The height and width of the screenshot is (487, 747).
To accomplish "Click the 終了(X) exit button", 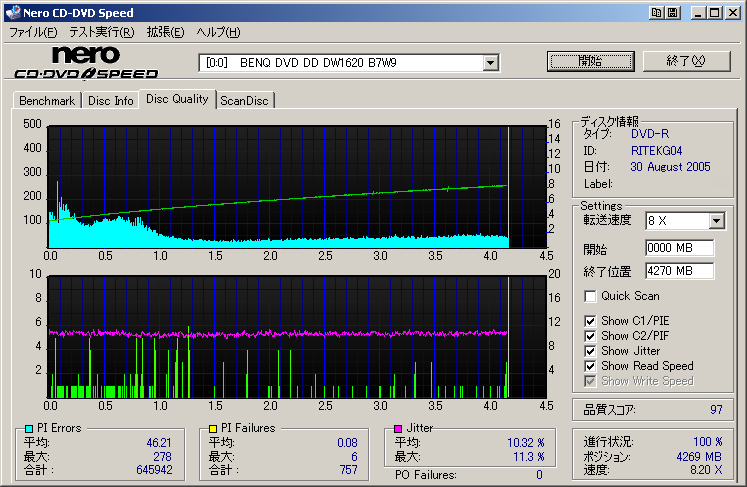I will (686, 61).
